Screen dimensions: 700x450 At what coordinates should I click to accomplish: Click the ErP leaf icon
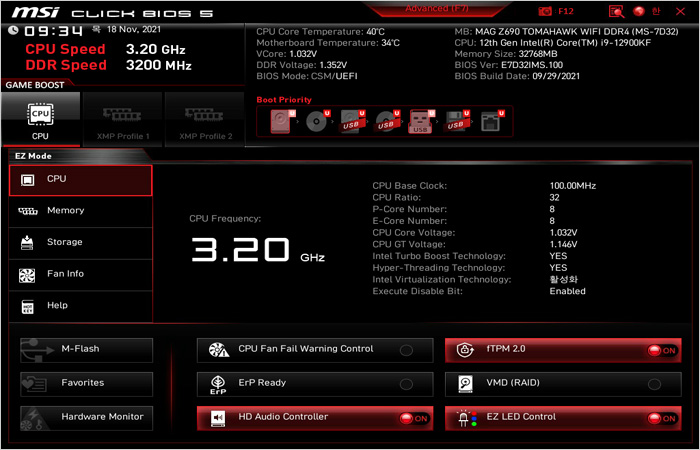[218, 384]
